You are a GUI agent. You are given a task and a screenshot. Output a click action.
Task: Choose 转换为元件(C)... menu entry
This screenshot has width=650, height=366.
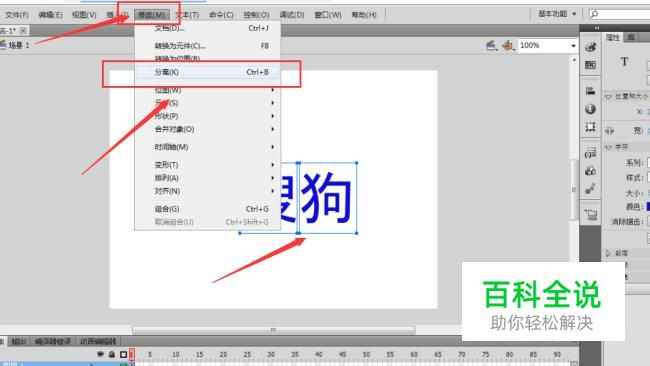(x=208, y=46)
